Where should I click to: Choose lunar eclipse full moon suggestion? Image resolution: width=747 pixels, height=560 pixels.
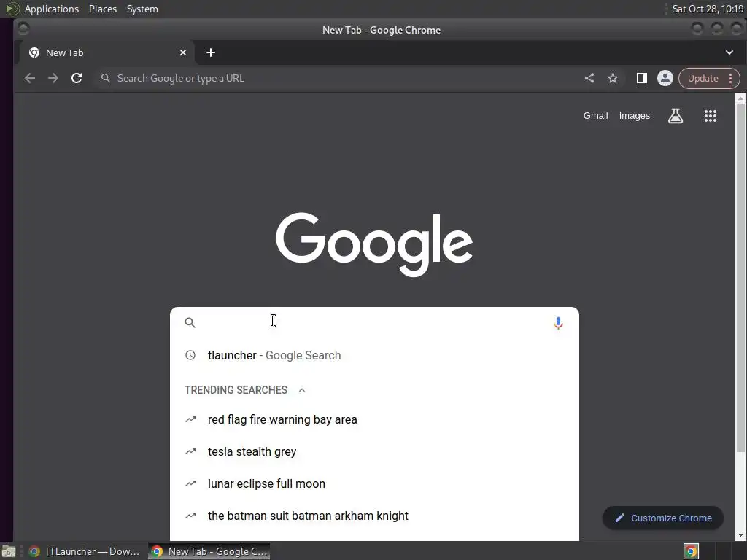pos(374,484)
